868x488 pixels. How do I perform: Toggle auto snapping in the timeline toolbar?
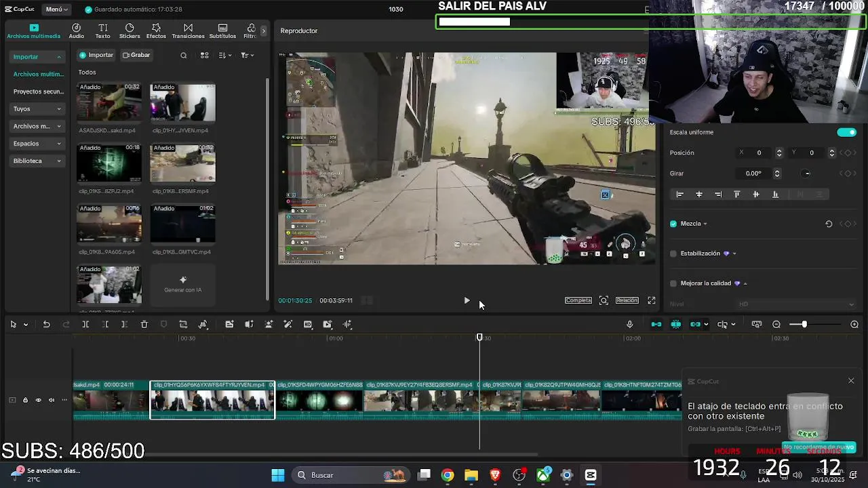click(x=676, y=325)
